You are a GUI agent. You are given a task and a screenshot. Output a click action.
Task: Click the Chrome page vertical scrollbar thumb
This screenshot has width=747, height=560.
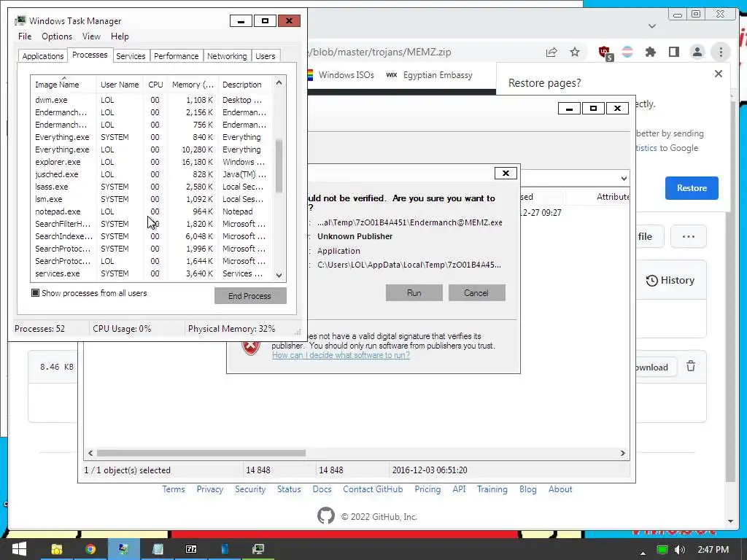(x=731, y=290)
